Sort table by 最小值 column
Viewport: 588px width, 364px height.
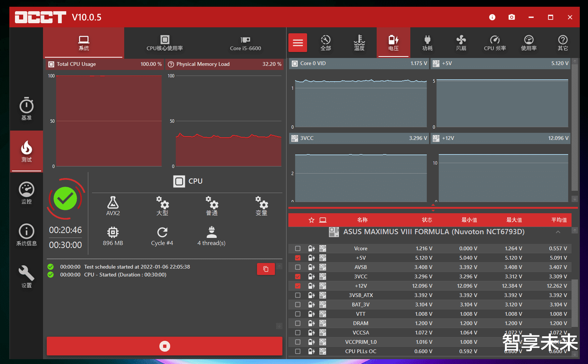tap(469, 220)
